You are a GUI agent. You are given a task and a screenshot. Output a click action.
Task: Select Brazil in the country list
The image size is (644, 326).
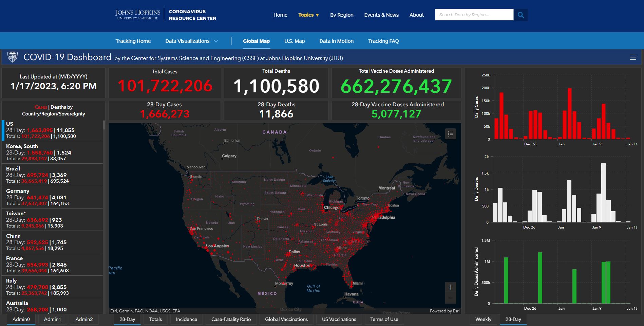pyautogui.click(x=52, y=175)
